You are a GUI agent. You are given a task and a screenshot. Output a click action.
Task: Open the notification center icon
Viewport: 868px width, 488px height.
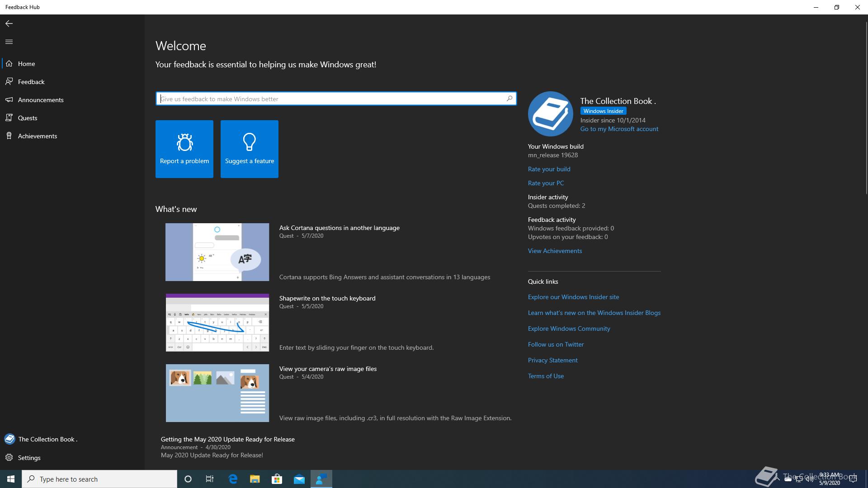coord(853,479)
